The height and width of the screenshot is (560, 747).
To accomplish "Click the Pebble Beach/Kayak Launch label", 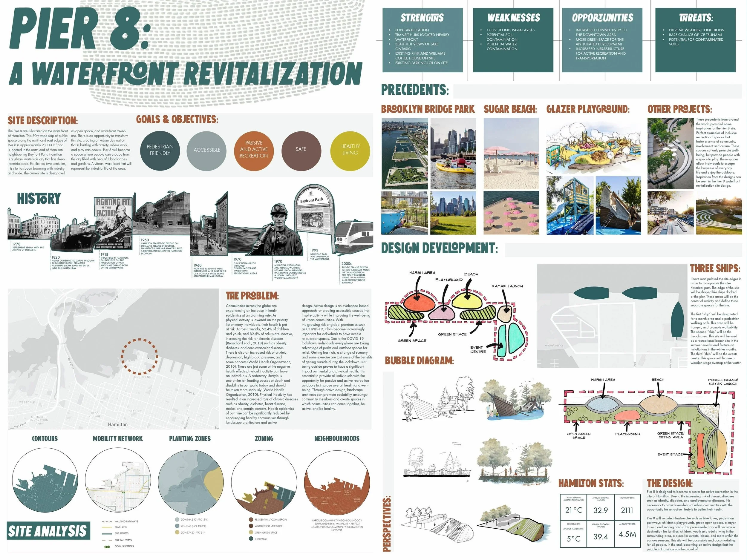I will (723, 382).
